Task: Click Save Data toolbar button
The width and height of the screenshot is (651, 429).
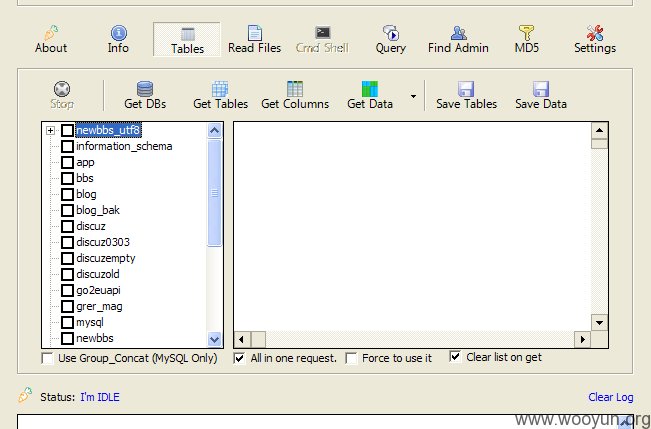Action: click(x=541, y=96)
